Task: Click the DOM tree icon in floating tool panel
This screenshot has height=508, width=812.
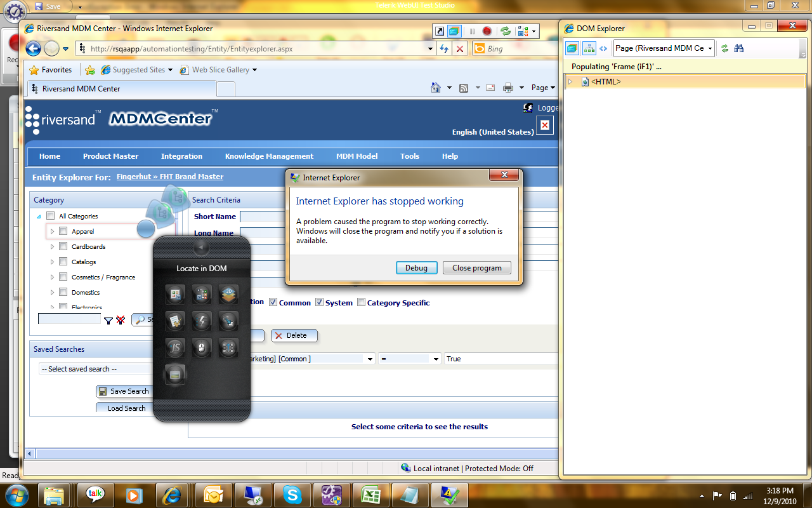Action: 202,294
